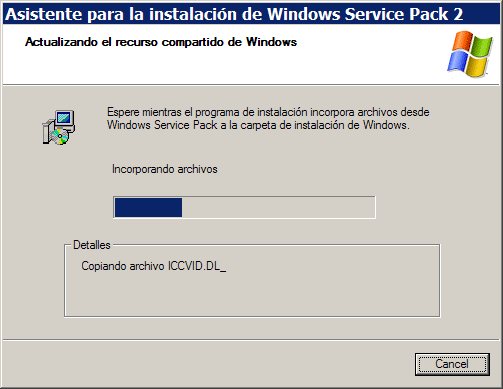The image size is (503, 389).
Task: Click the empty portion of the progress bar
Action: click(x=278, y=207)
